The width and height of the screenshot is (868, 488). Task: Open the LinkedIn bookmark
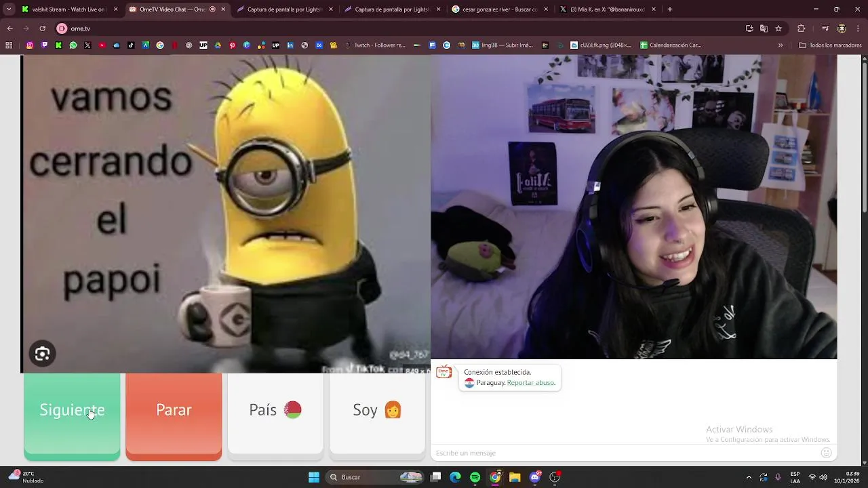290,45
